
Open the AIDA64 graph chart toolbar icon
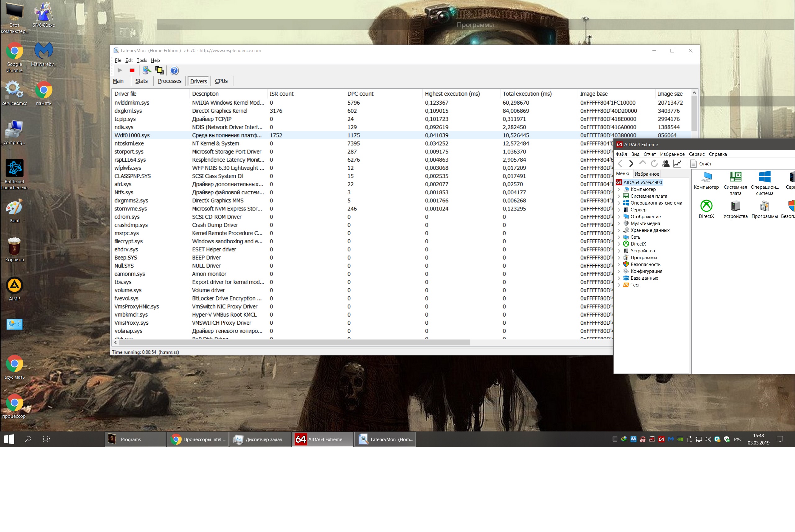(x=677, y=164)
